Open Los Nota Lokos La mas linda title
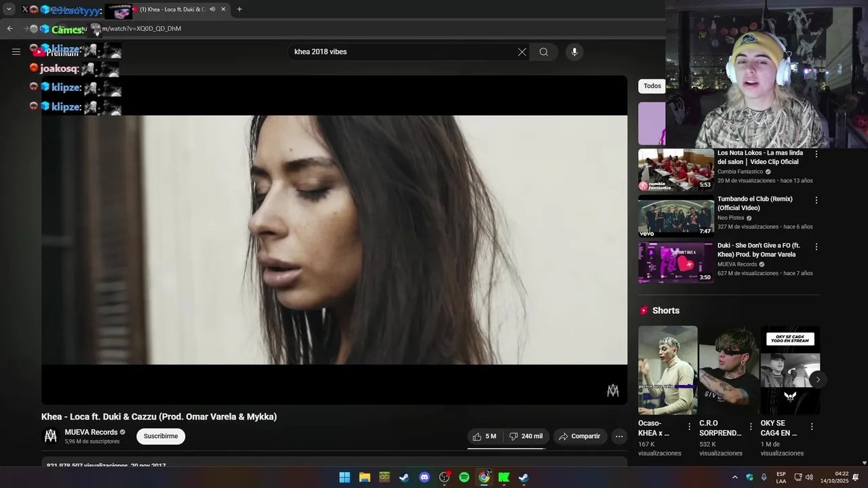The width and height of the screenshot is (868, 488). 760,157
